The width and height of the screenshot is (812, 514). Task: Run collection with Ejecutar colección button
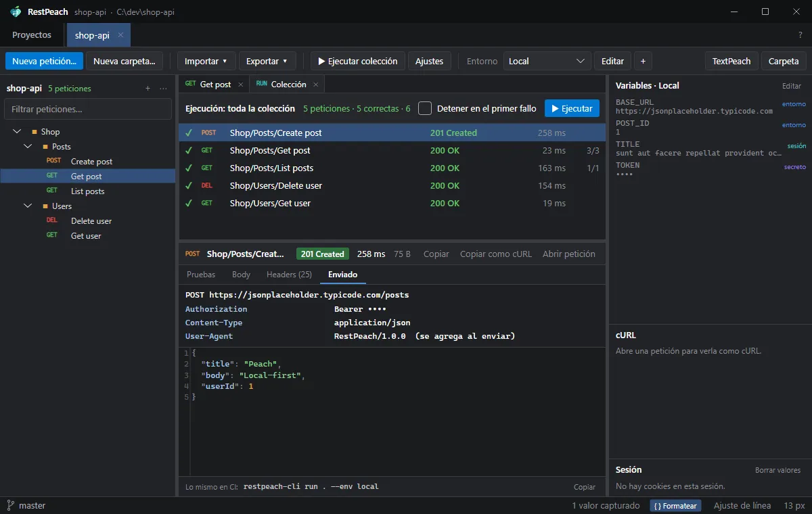coord(358,61)
